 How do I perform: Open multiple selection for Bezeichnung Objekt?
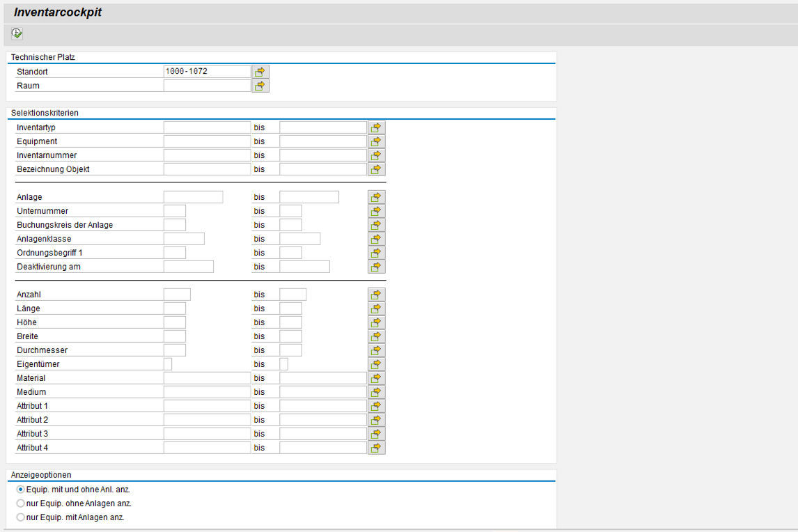click(376, 169)
